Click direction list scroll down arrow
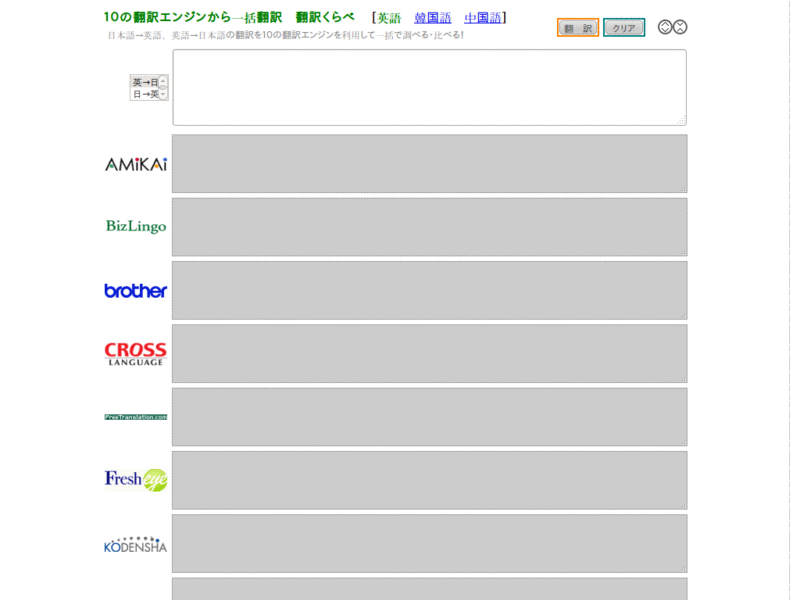Image resolution: width=800 pixels, height=600 pixels. point(163,94)
